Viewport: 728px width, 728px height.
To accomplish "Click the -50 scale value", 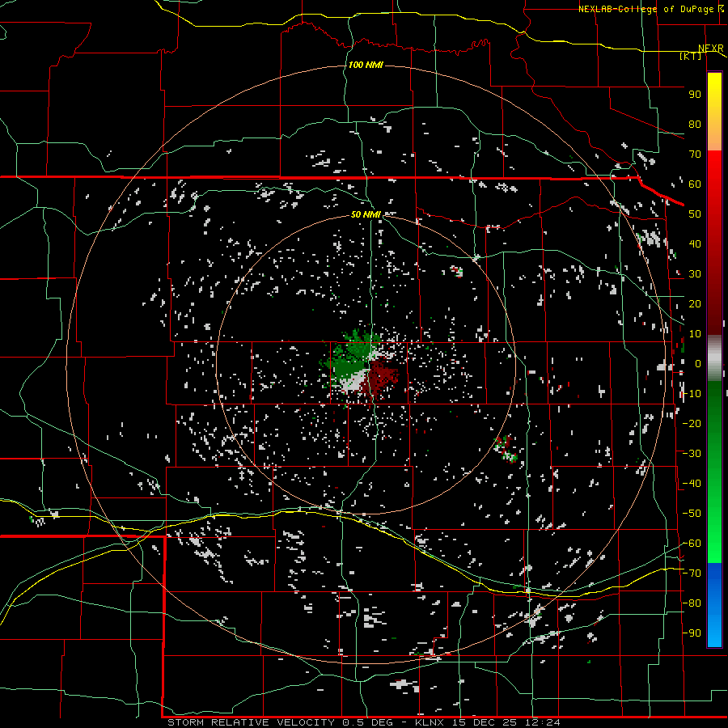I will coord(692,514).
